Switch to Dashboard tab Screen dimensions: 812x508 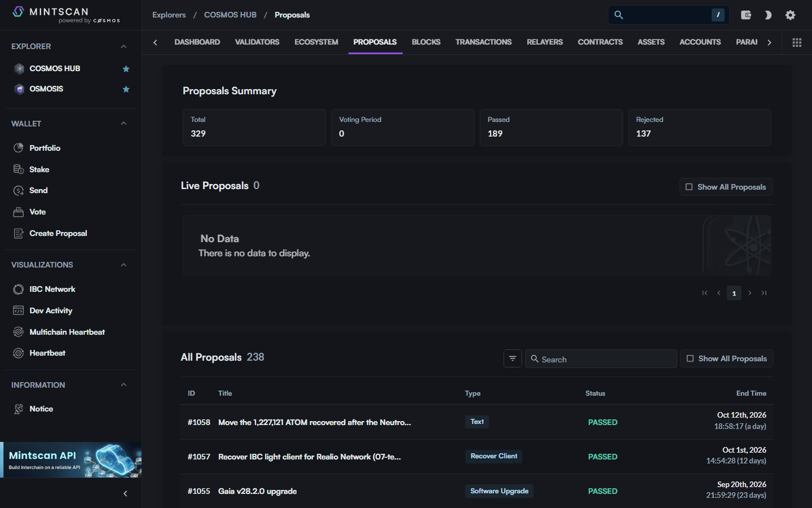click(197, 42)
